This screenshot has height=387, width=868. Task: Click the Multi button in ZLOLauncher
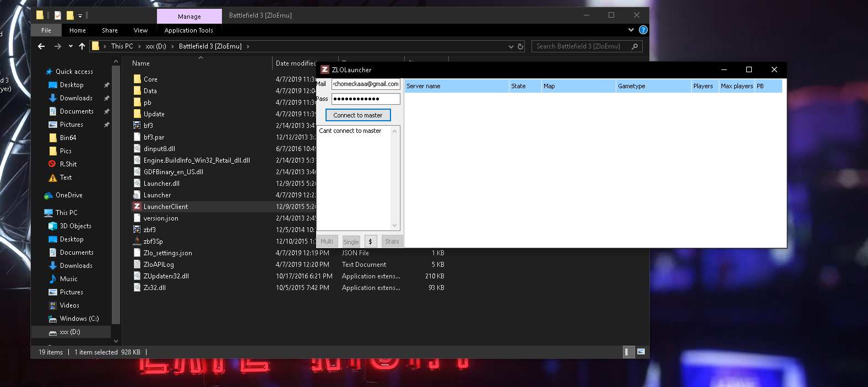(327, 241)
